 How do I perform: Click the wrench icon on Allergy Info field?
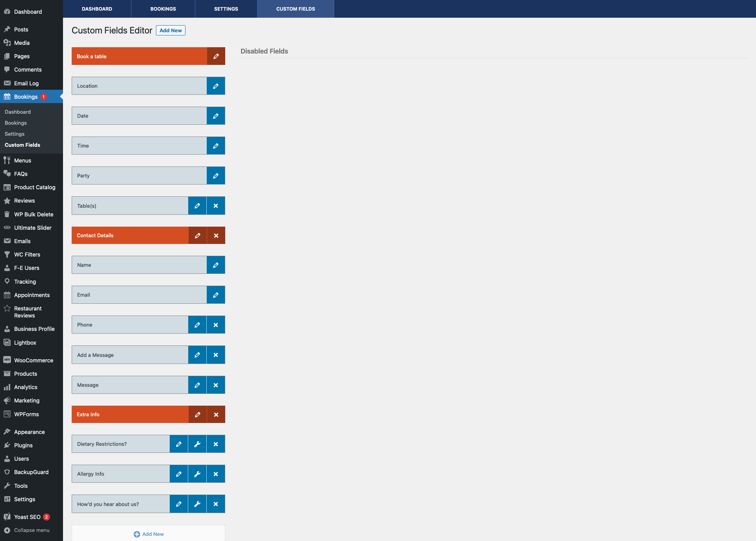tap(198, 474)
